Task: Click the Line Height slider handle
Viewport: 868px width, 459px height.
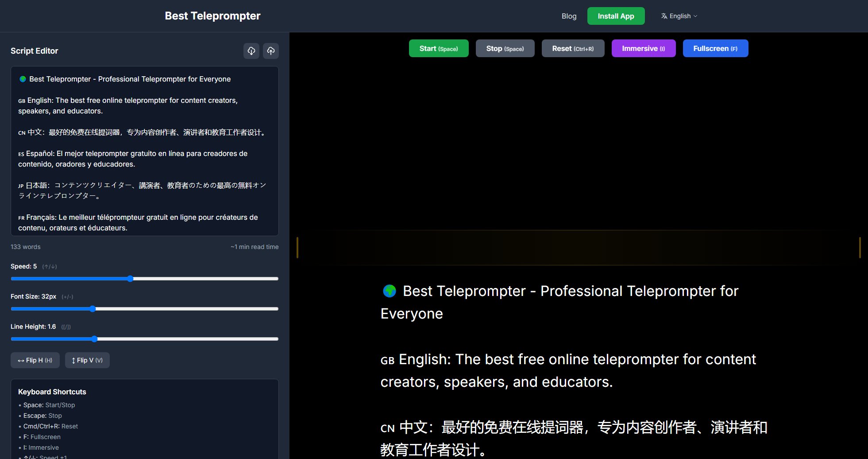Action: click(x=94, y=339)
